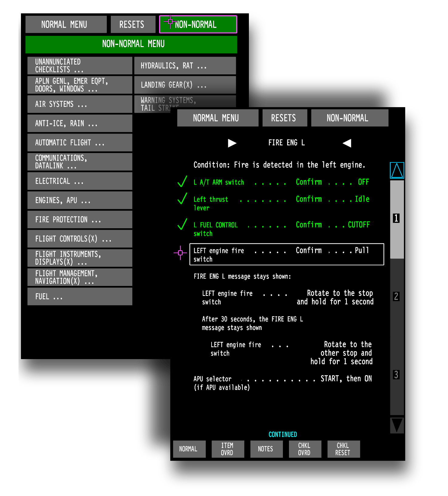This screenshot has height=496, width=448.
Task: Toggle the Left thrust lever checkmark
Action: 182,199
